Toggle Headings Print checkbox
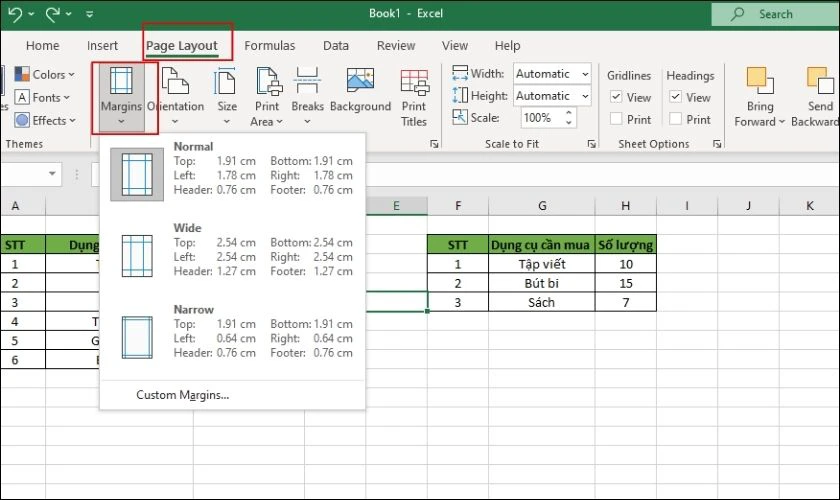 pos(676,119)
